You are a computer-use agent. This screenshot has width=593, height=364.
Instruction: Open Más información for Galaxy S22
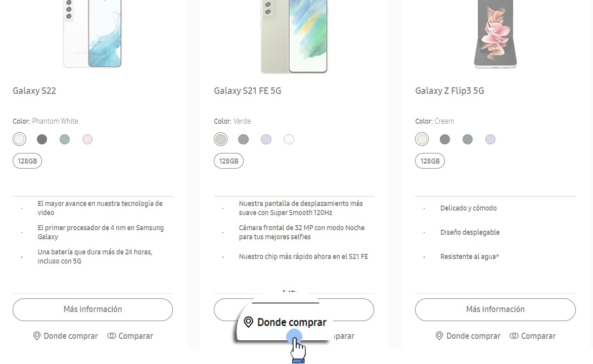tap(93, 309)
